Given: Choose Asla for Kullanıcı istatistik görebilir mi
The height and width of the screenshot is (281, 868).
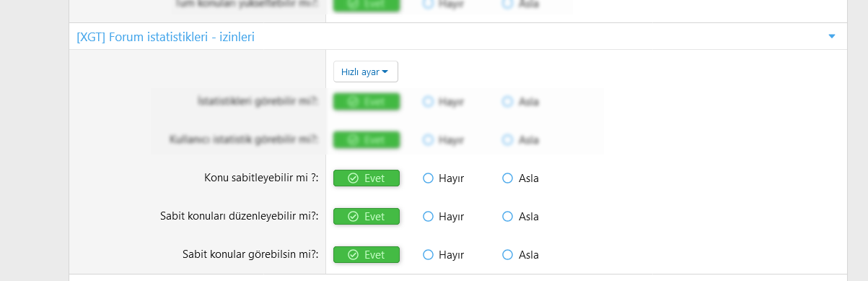Looking at the screenshot, I should click(x=520, y=139).
